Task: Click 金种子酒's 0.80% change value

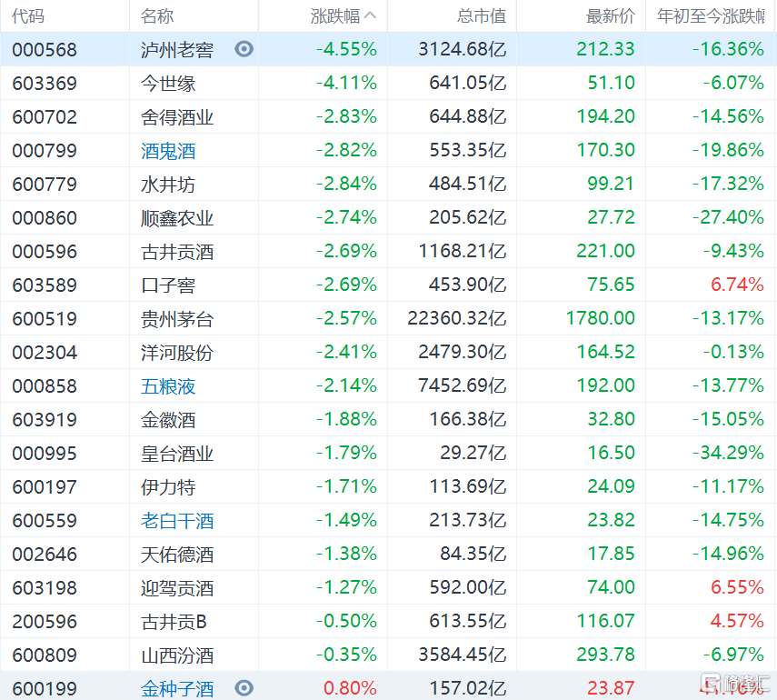Action: click(350, 688)
